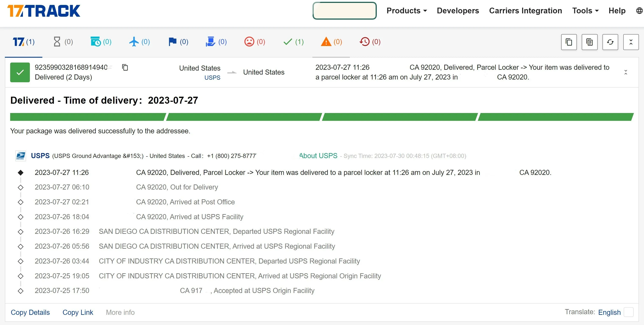Screen dimensions: 644x325
Task: Open the Tools dropdown menu
Action: (x=585, y=11)
